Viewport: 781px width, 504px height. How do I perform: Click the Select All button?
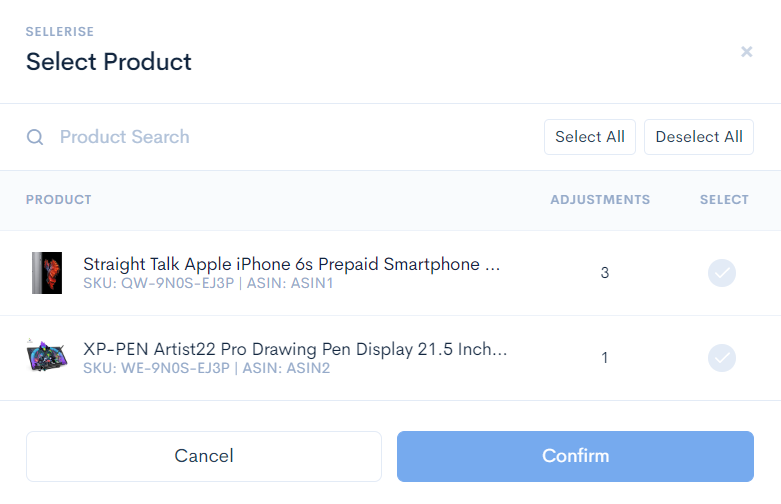coord(590,137)
